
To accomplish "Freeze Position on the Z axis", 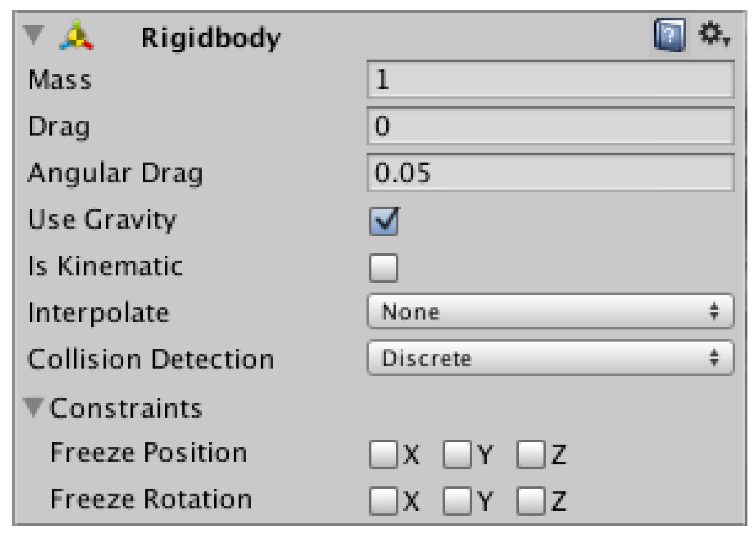I will pyautogui.click(x=531, y=454).
